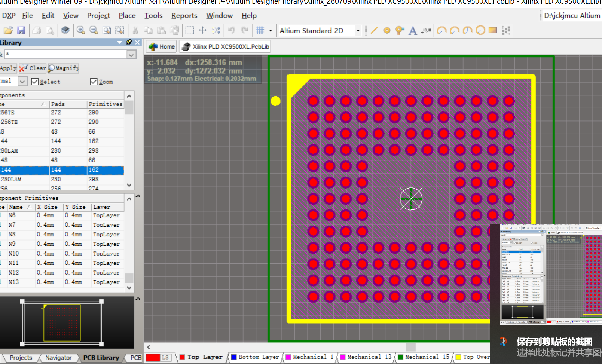
Task: Click the Apply button
Action: [8, 68]
